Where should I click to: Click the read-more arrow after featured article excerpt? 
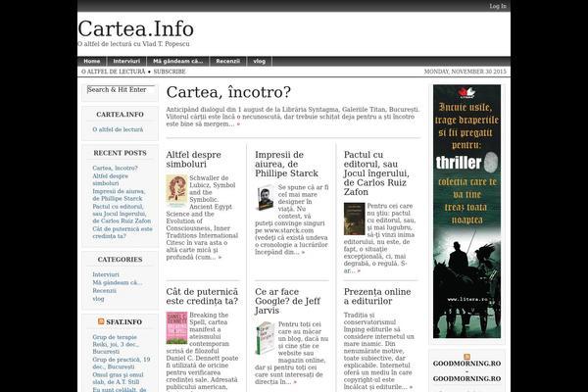pos(238,124)
